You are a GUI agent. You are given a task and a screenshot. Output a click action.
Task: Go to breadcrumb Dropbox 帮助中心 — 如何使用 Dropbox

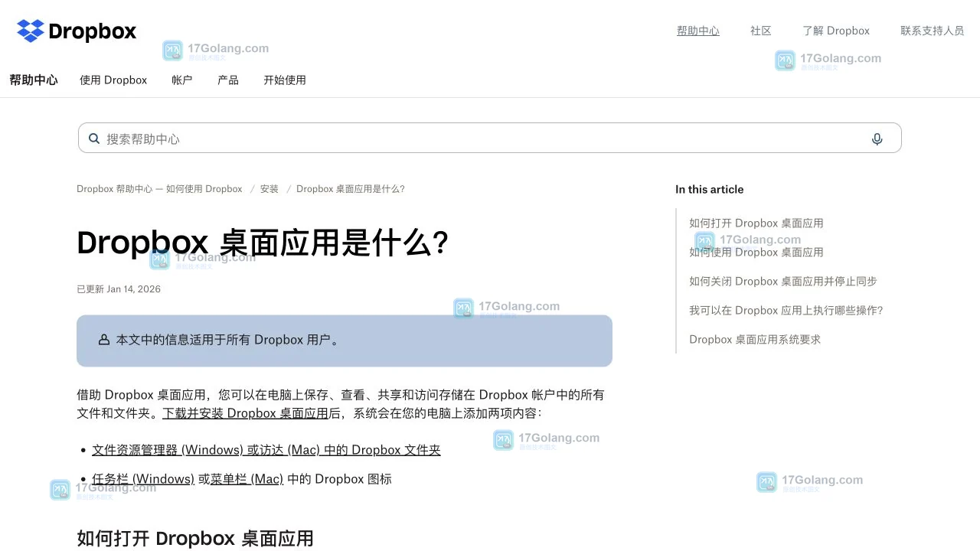coord(159,189)
